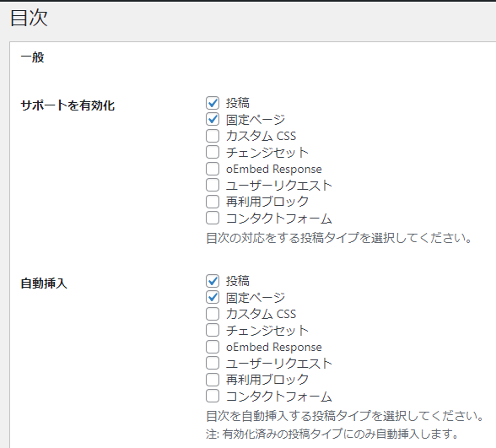This screenshot has height=448, width=496.
Task: Uncheck 投稿 under 自動挿入
Action: (213, 281)
